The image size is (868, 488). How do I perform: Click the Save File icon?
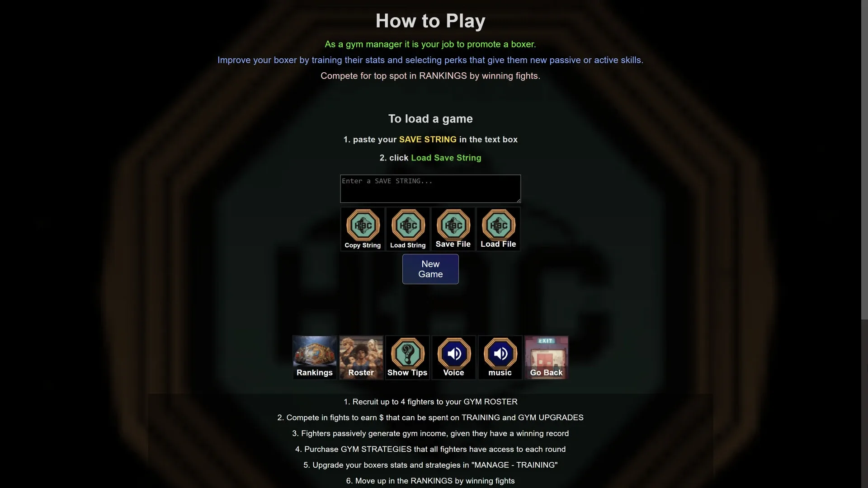click(453, 229)
